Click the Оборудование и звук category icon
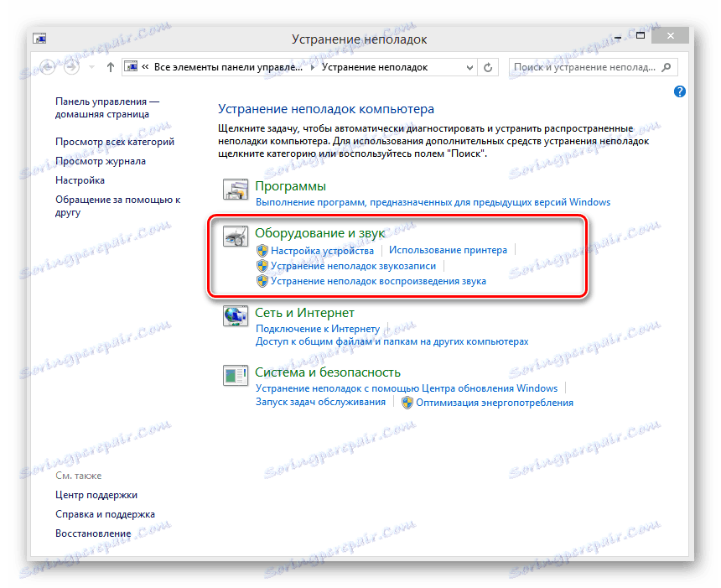 click(x=236, y=237)
